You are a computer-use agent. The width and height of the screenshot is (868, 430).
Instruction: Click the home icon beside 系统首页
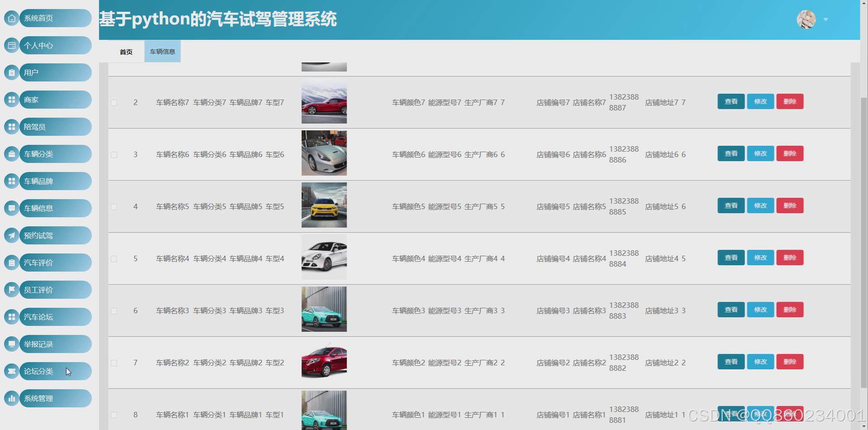(x=12, y=18)
